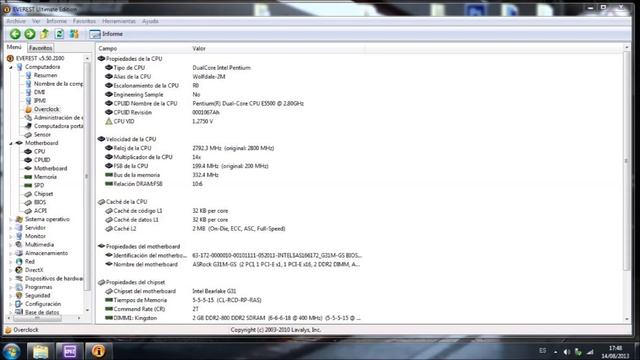This screenshot has width=640, height=360.
Task: Go up one level with the up arrow icon
Action: (44, 34)
